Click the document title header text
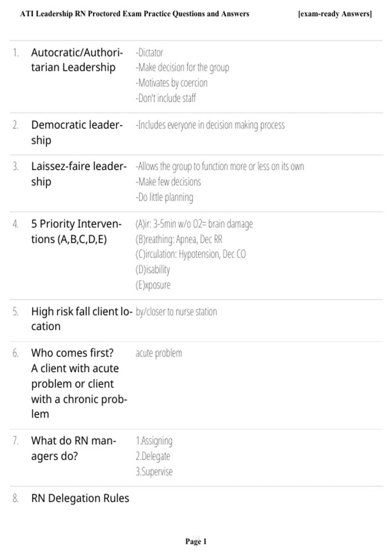Screen dimensions: 392x556 [135, 14]
